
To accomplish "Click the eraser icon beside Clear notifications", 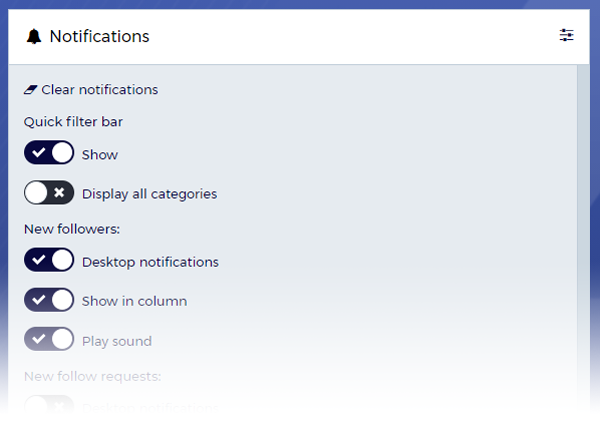I will pos(30,90).
